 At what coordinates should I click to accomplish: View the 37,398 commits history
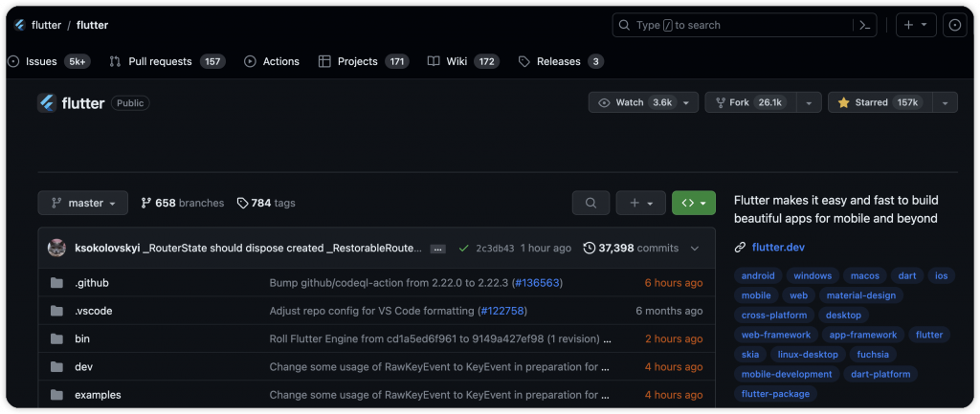631,248
